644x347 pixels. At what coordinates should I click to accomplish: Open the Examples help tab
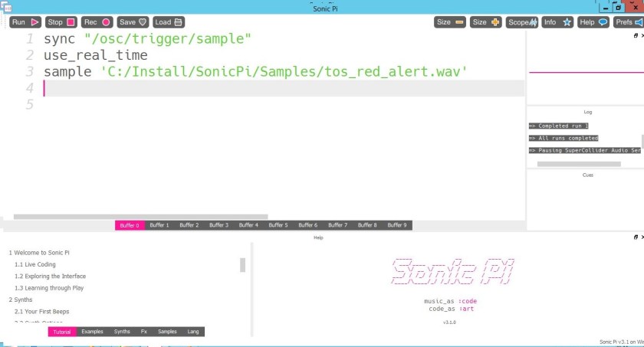pos(92,332)
